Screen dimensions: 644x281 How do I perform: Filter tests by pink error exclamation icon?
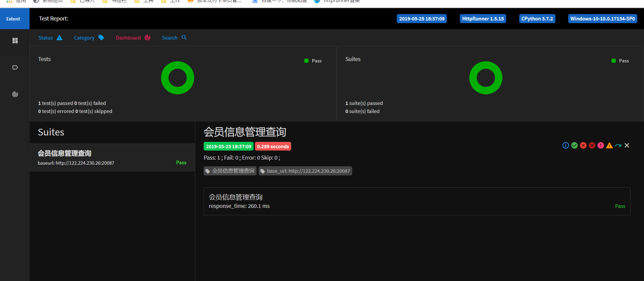601,145
